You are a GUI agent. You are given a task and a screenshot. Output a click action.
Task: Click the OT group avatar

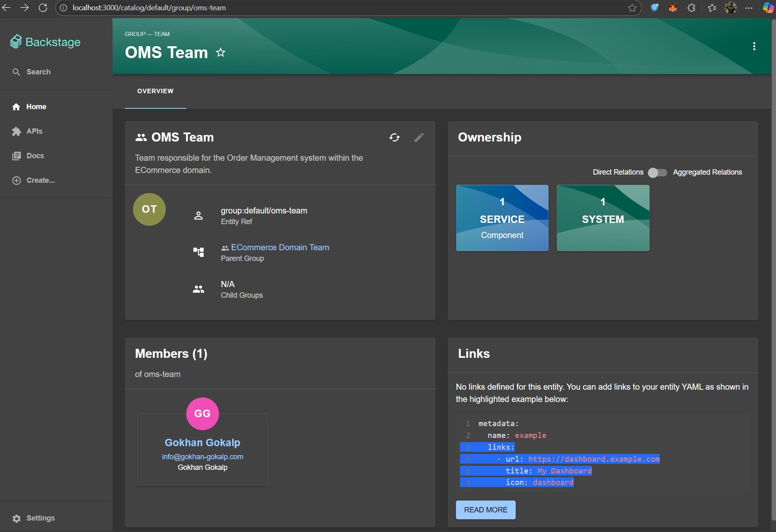149,209
